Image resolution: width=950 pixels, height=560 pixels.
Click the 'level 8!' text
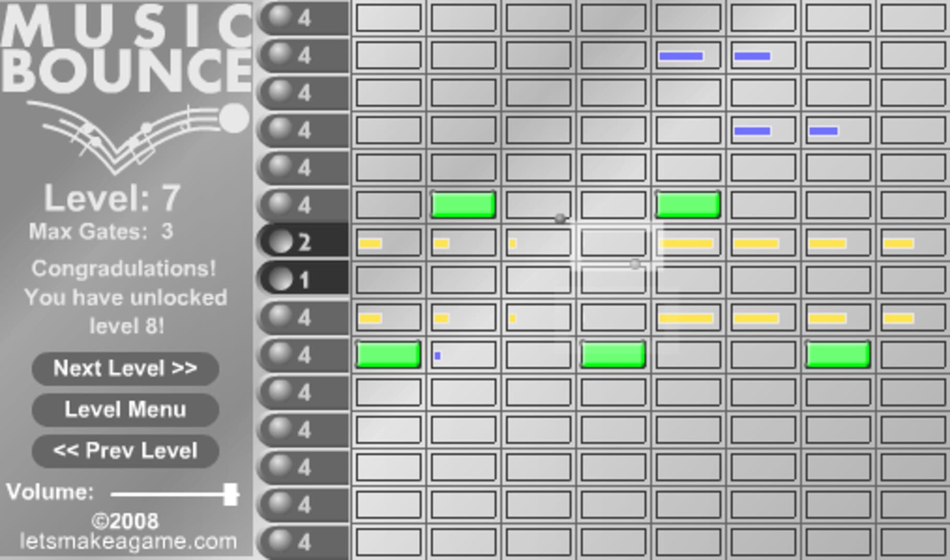126,326
